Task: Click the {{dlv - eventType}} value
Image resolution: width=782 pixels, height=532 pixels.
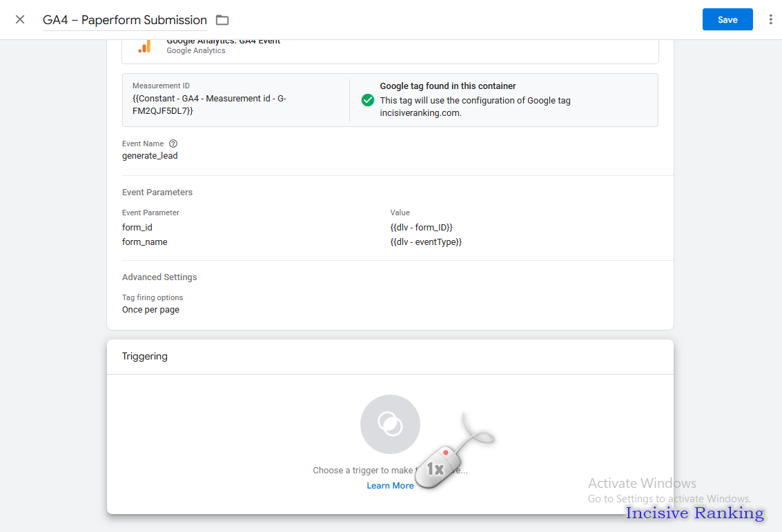Action: (426, 242)
